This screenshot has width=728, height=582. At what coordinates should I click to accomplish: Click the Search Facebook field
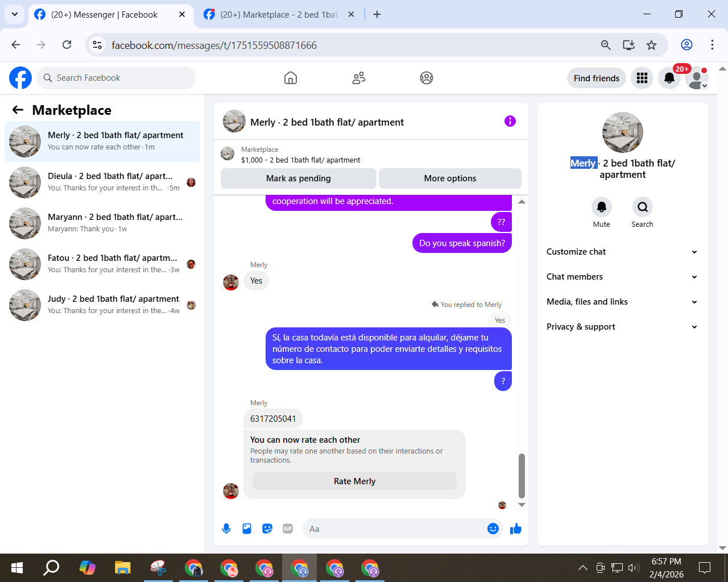(x=116, y=78)
